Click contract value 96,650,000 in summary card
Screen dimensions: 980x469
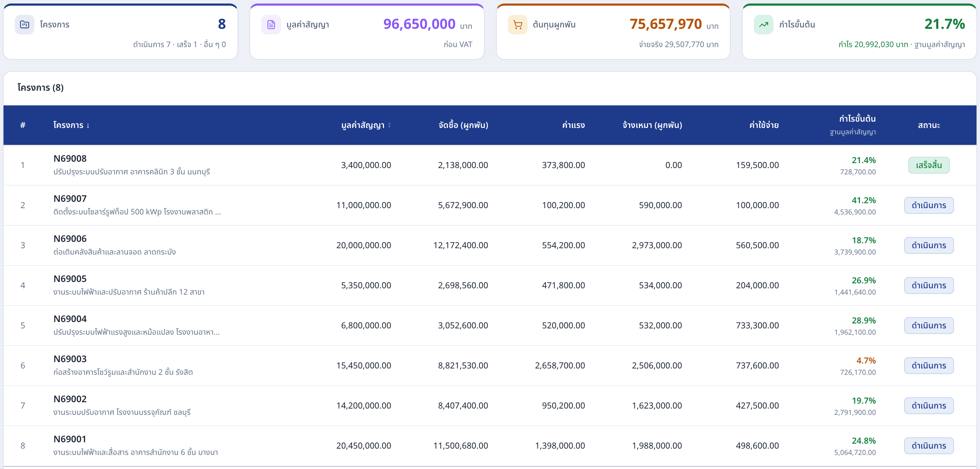pyautogui.click(x=419, y=24)
